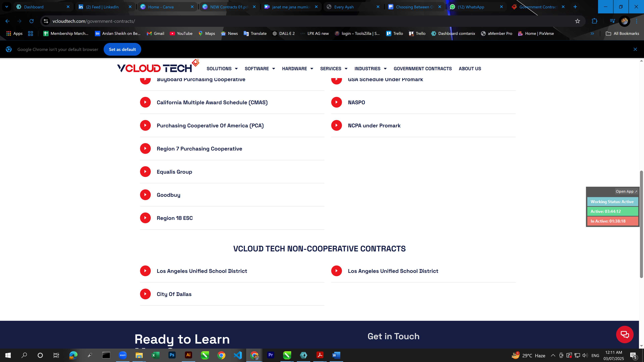Open Visual Studio Code from the taskbar
The image size is (644, 362).
238,355
